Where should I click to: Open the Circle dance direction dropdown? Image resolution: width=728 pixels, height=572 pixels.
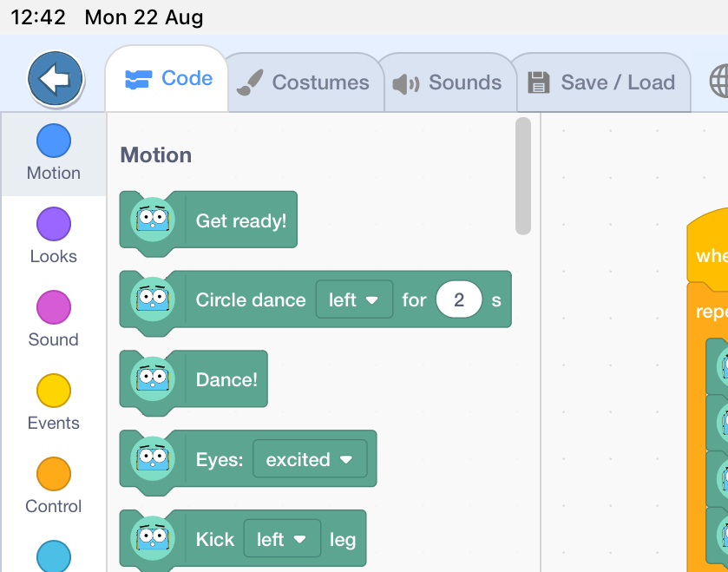click(354, 299)
